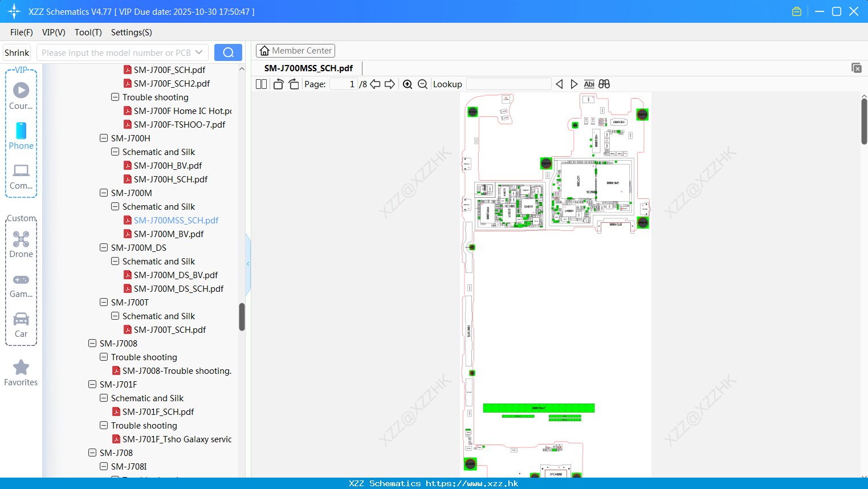Click the Member Center button
868x489 pixels.
(295, 51)
